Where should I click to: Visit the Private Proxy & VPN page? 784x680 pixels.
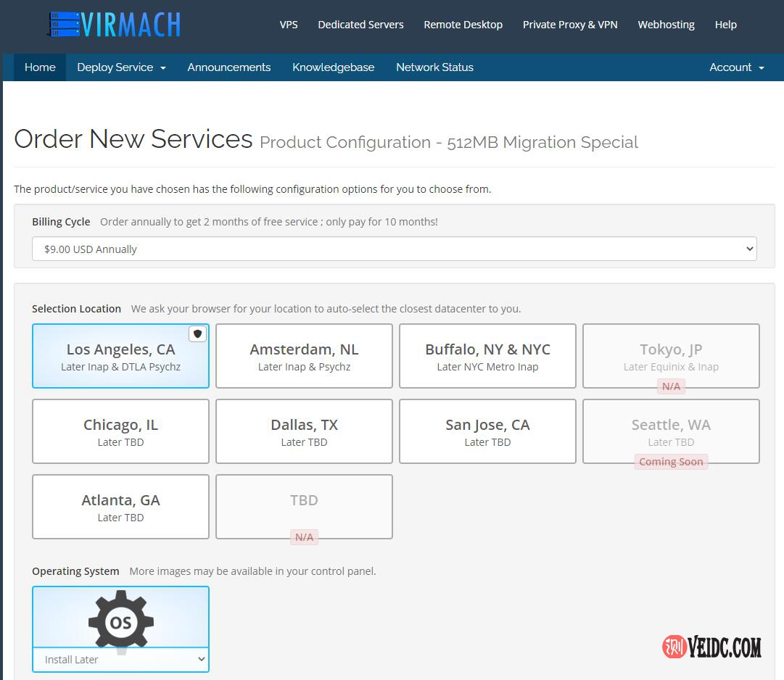(570, 25)
